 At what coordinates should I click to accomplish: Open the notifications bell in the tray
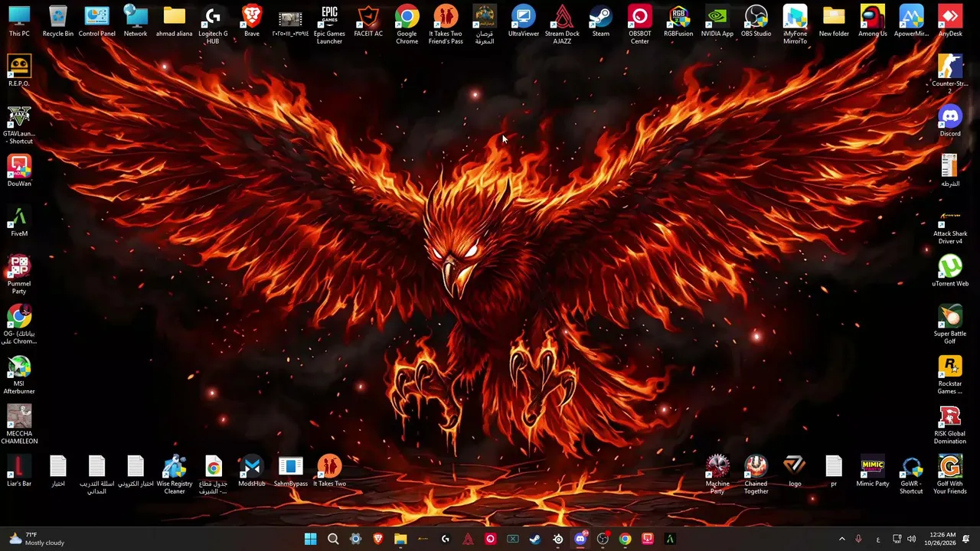966,539
